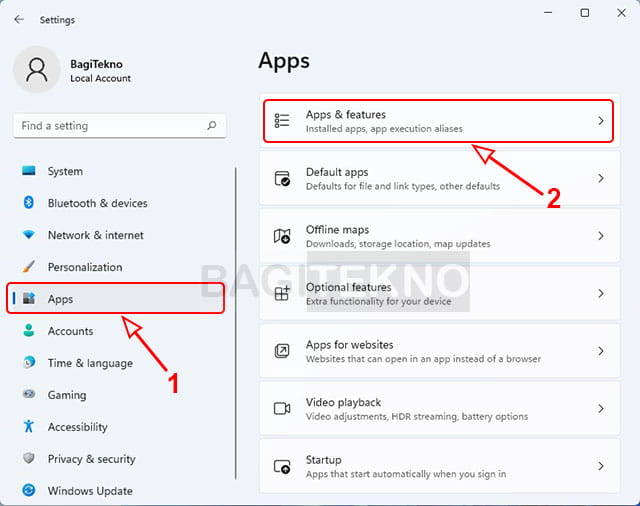Click the Offline maps icon
640x506 pixels.
pyautogui.click(x=282, y=236)
